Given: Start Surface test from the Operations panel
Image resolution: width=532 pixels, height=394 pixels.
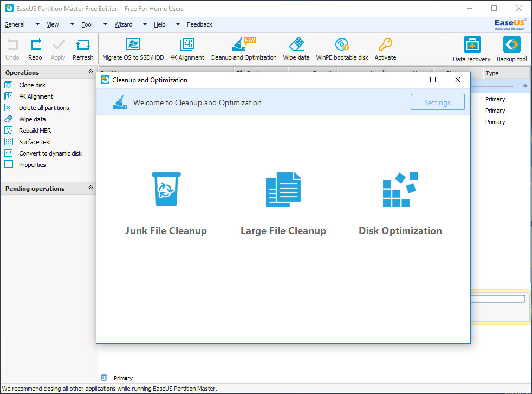Looking at the screenshot, I should pos(35,142).
